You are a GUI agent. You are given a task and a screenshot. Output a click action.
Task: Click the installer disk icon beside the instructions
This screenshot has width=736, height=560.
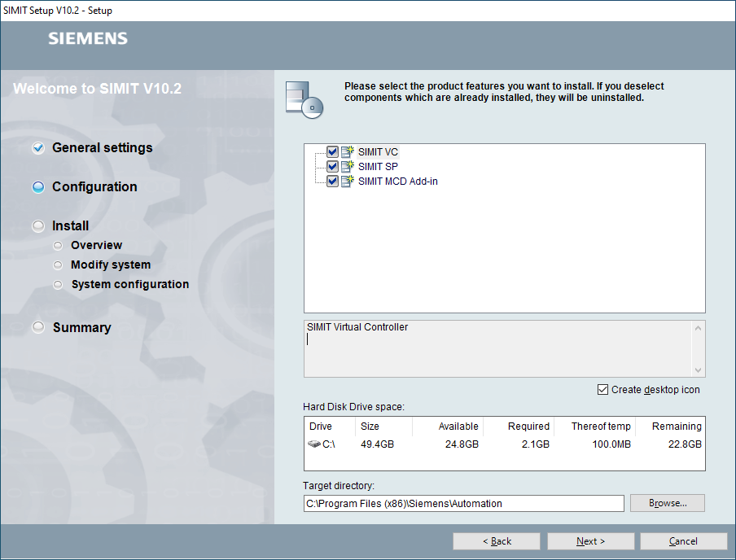304,99
